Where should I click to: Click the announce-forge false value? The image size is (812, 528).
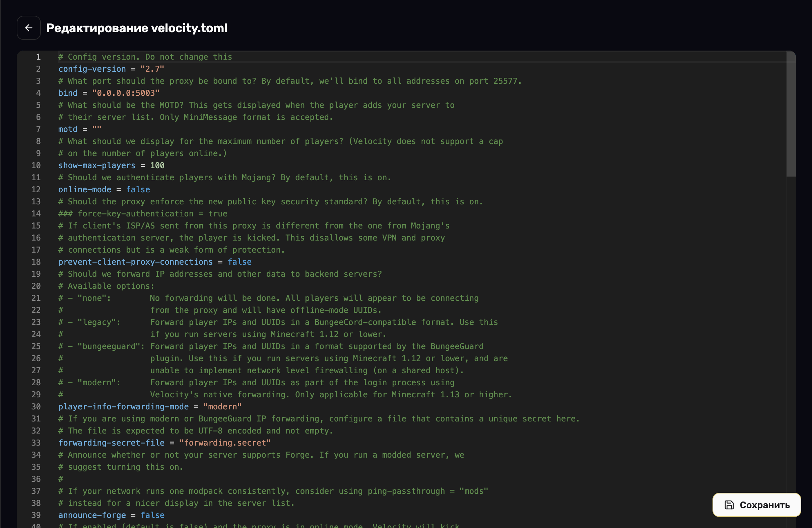tap(152, 515)
